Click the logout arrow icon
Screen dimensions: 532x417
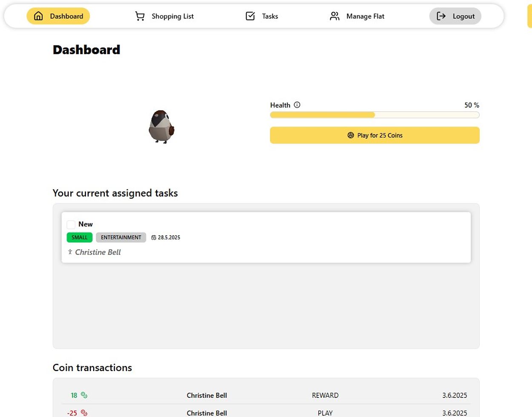(x=441, y=16)
